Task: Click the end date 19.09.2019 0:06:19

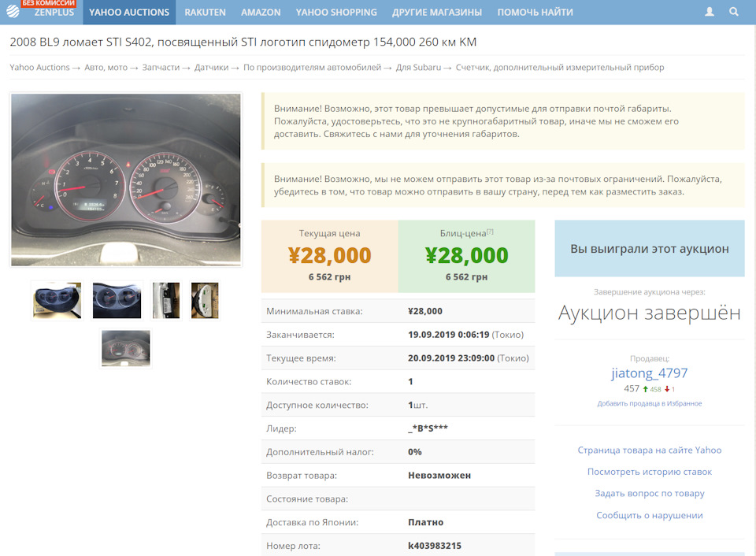Action: pos(448,335)
